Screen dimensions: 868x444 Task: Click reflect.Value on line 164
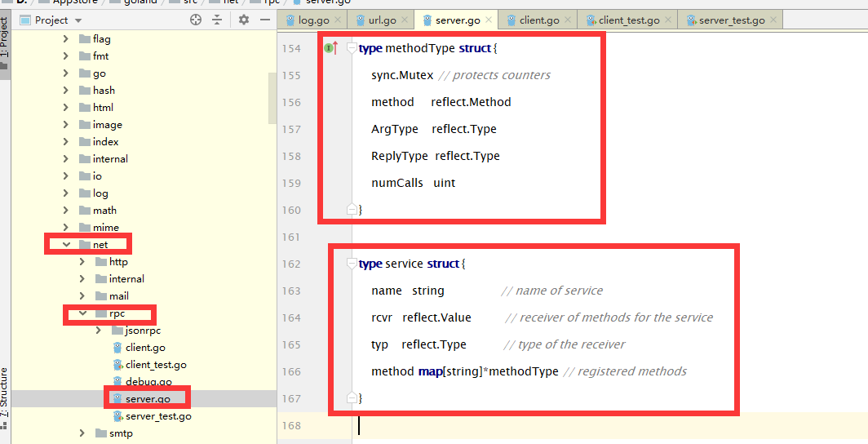pos(436,317)
